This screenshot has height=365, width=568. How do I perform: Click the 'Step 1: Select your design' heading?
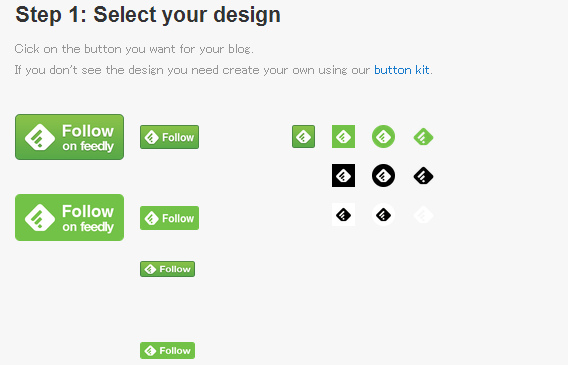tap(148, 15)
